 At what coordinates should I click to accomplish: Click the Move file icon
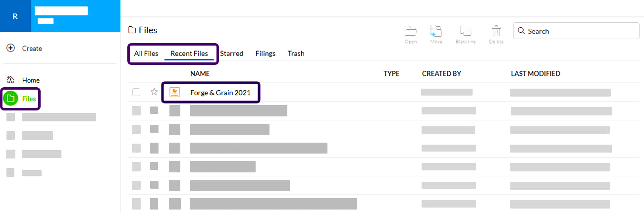tap(436, 31)
